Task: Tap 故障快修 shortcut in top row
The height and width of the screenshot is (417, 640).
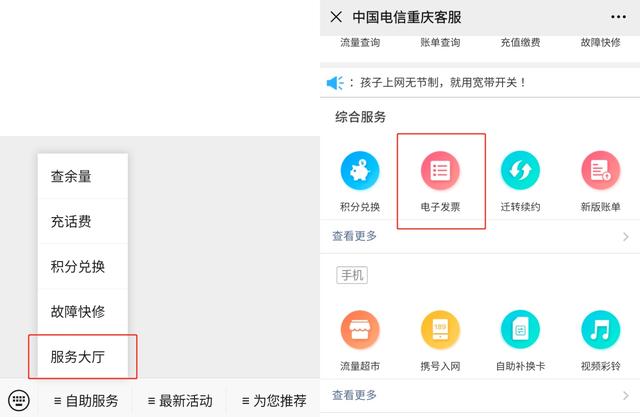Action: pyautogui.click(x=600, y=42)
